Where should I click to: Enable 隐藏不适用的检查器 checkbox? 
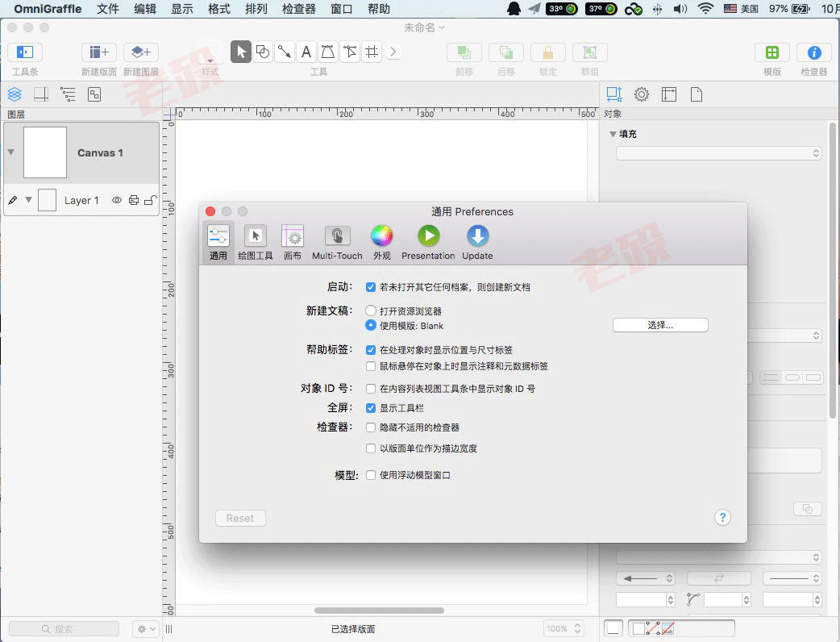coord(370,427)
